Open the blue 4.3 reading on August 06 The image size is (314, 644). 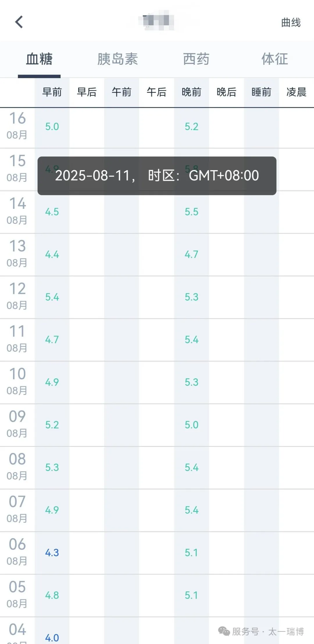52,553
